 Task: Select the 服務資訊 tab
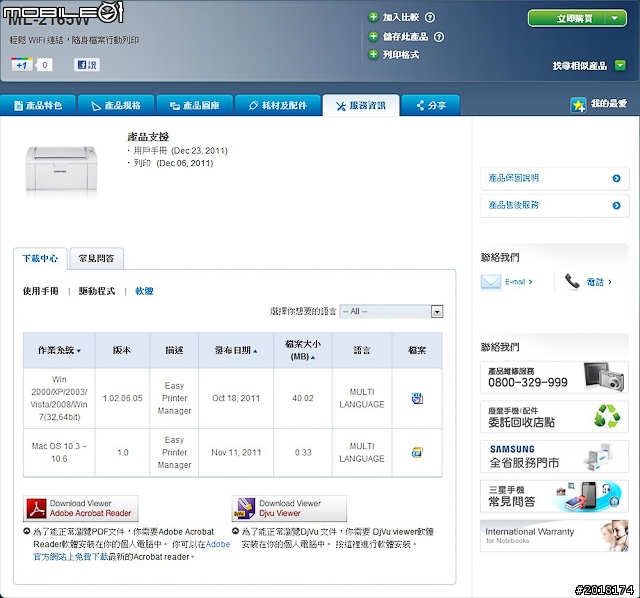tap(361, 105)
